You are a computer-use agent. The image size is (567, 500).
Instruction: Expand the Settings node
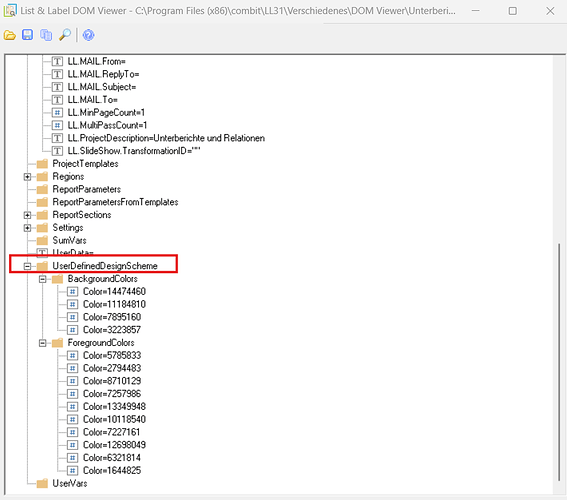pos(27,228)
